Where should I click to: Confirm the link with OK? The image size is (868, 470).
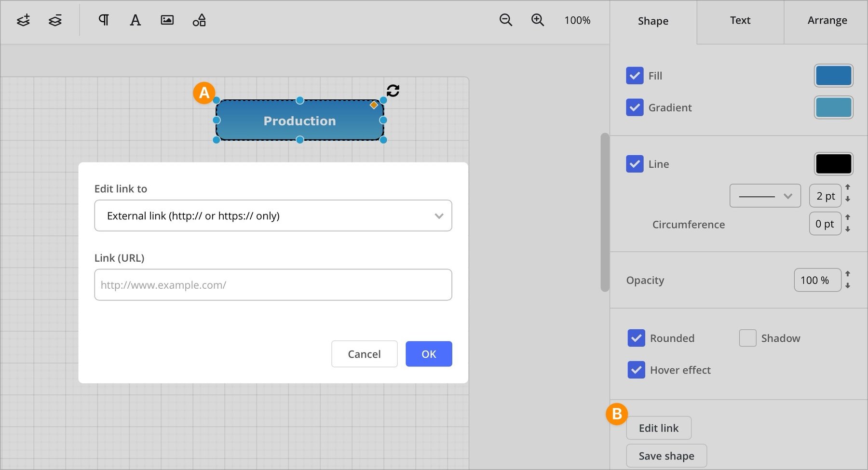coord(429,354)
